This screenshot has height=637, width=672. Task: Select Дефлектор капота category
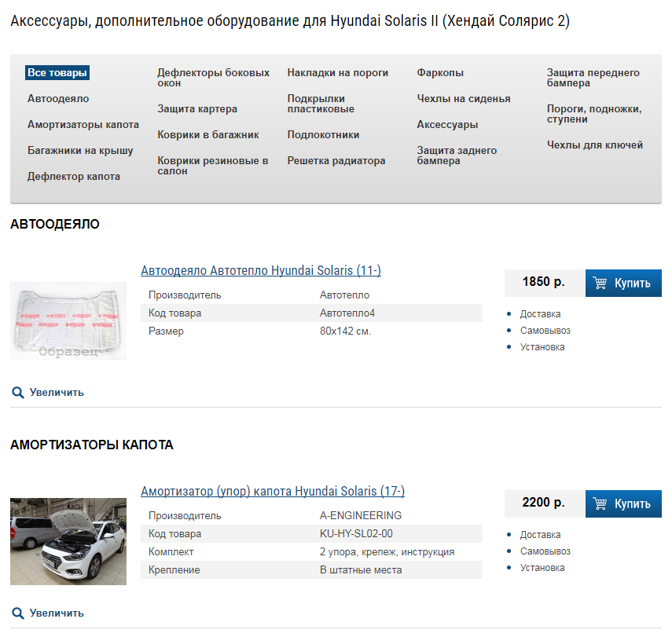click(x=74, y=177)
